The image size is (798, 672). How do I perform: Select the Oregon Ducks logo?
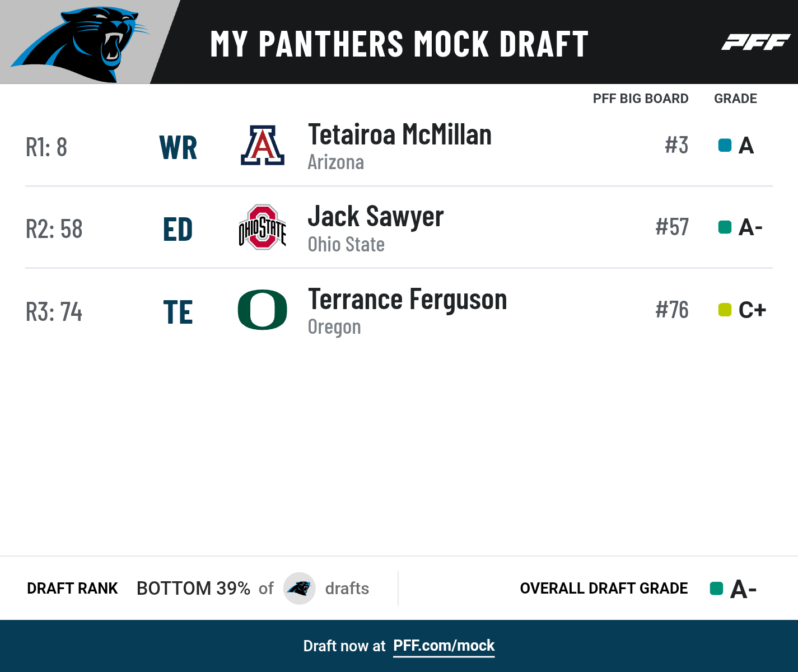263,310
